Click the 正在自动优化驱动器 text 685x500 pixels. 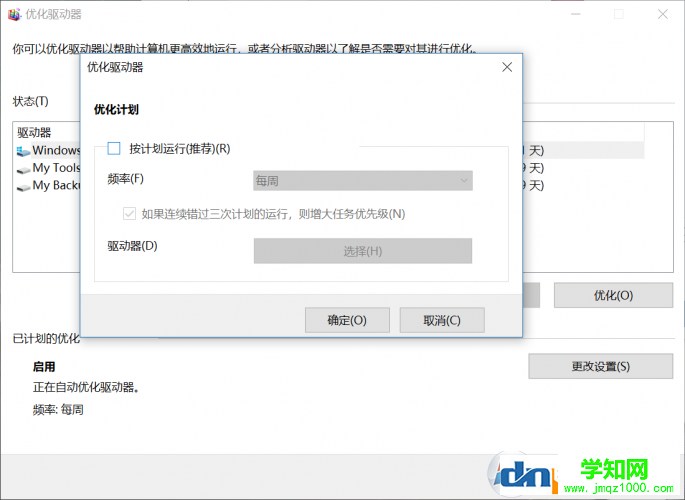tap(86, 387)
